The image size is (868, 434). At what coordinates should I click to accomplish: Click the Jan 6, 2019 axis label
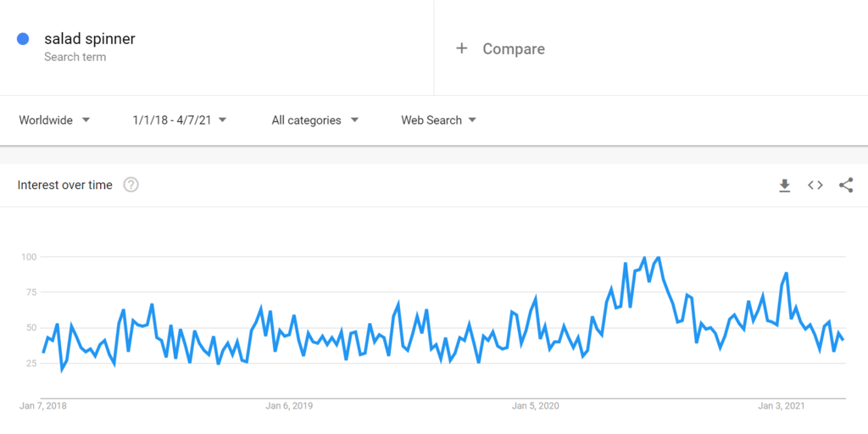[x=289, y=406]
